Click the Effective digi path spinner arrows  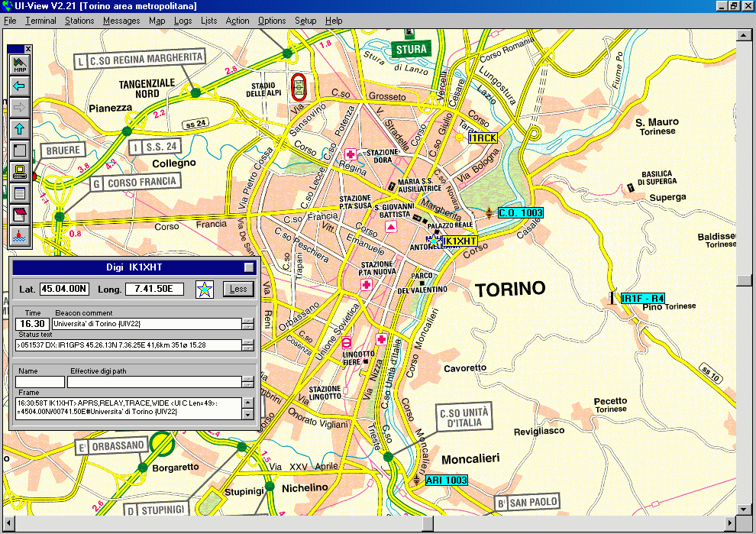coord(248,382)
